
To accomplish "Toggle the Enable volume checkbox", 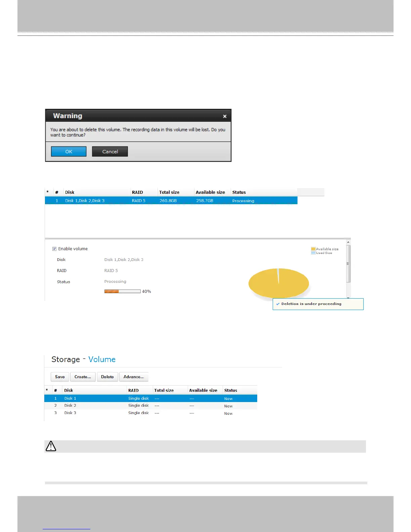I will coord(54,249).
